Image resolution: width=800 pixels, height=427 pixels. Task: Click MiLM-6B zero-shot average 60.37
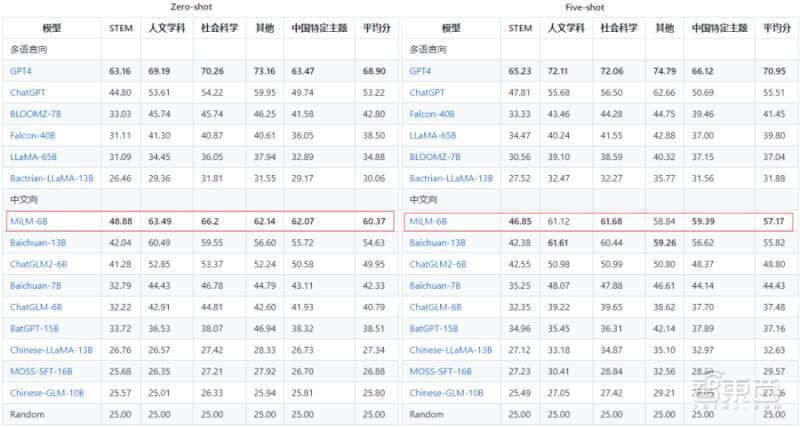(374, 221)
